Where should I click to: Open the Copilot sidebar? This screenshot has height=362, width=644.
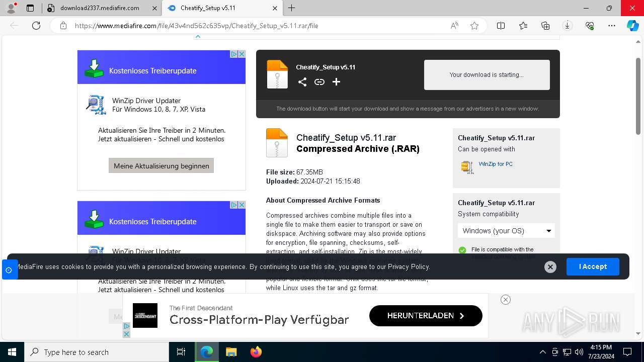click(633, 26)
